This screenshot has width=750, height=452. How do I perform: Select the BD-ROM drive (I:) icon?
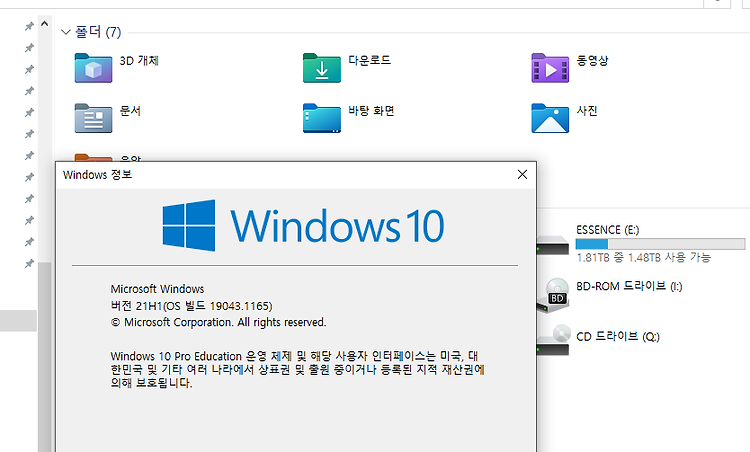tap(553, 295)
